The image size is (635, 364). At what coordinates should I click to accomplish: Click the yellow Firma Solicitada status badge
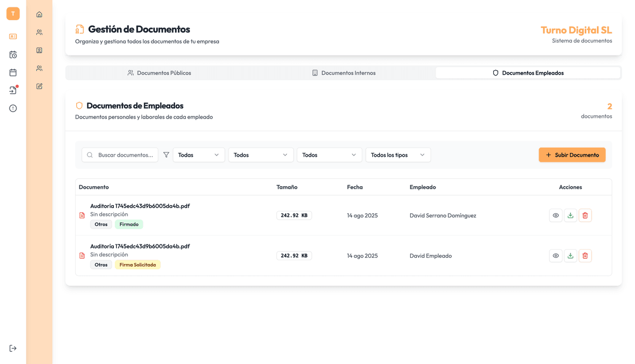coord(138,265)
